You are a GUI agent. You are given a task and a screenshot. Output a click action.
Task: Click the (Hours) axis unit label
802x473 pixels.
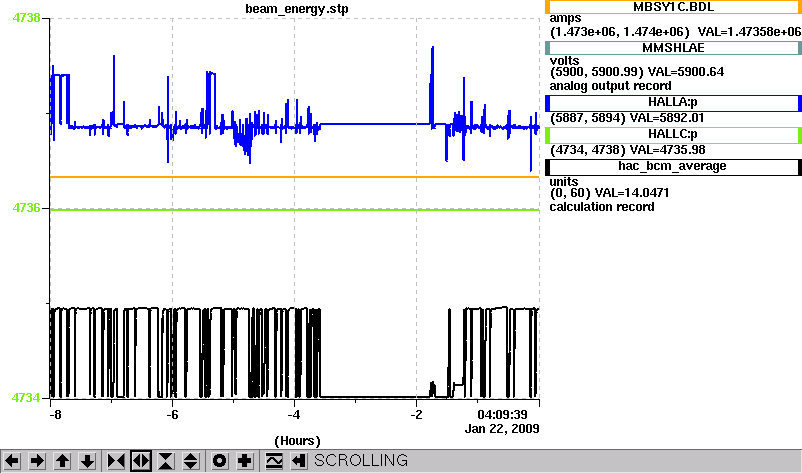pos(297,441)
